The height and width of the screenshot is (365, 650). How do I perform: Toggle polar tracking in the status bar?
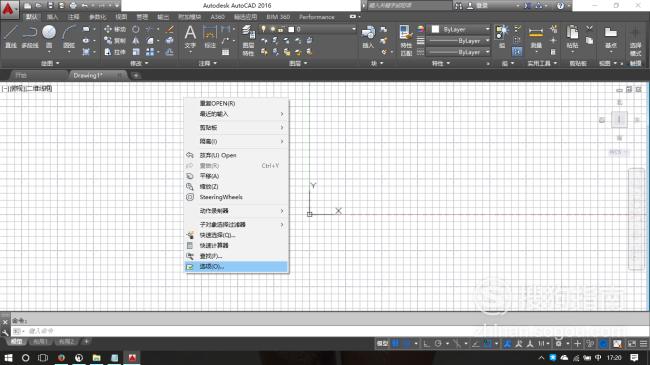[x=438, y=343]
